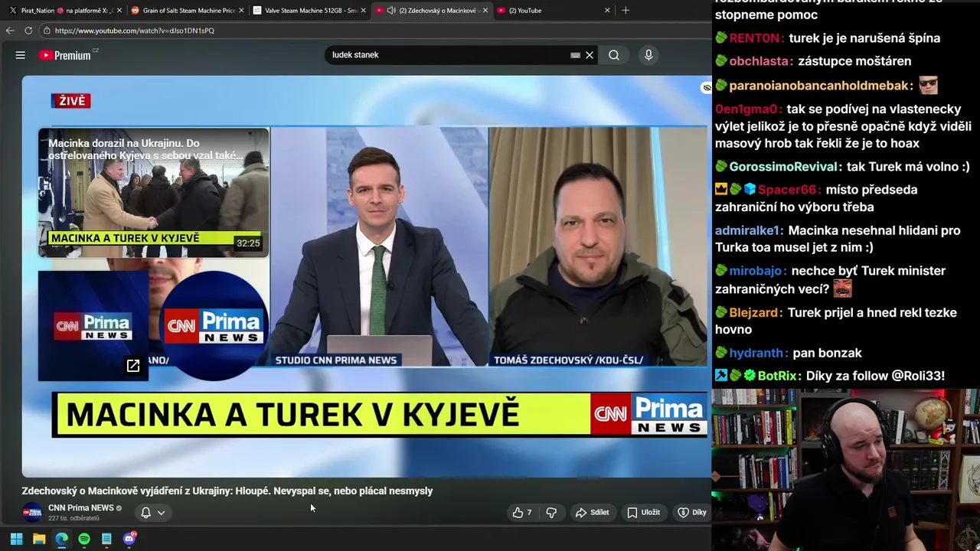Click chat username obchlasta
The height and width of the screenshot is (551, 980).
pos(761,60)
